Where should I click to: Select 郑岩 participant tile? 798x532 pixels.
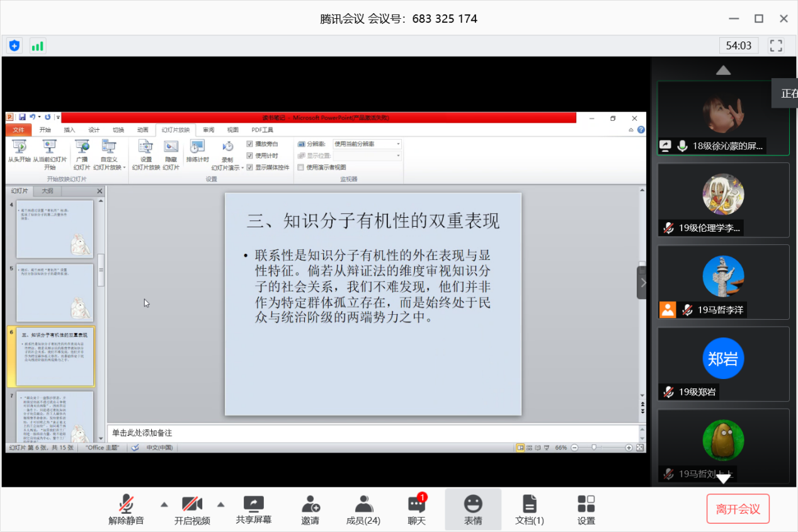pyautogui.click(x=723, y=363)
